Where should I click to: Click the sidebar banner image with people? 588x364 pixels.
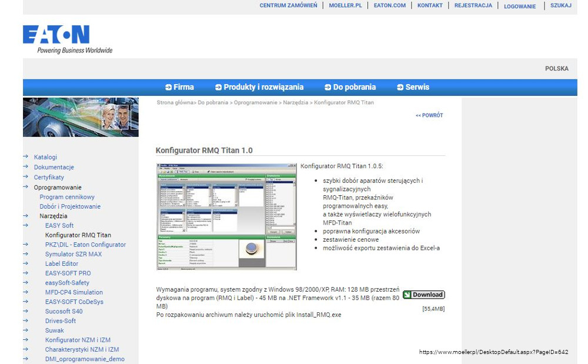(81, 118)
